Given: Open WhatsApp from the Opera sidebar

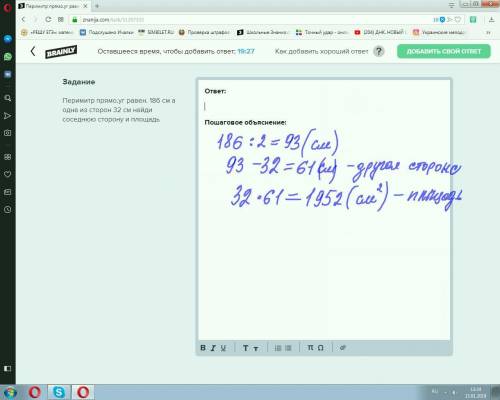Looking at the screenshot, I should click(x=8, y=56).
